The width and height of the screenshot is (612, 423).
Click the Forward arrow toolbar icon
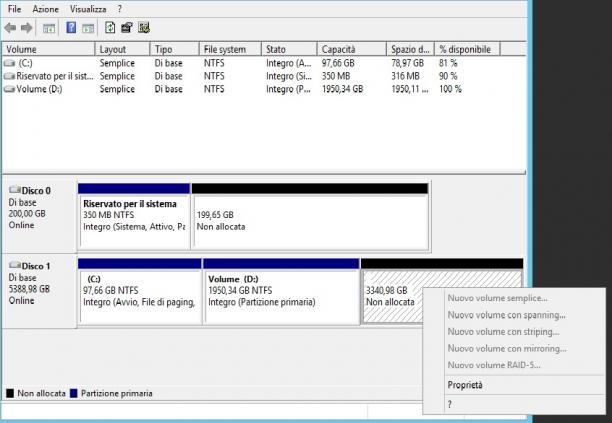pyautogui.click(x=27, y=28)
